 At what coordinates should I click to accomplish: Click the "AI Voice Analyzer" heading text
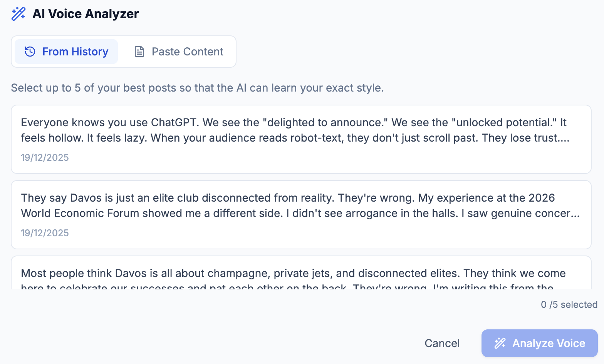(x=86, y=14)
